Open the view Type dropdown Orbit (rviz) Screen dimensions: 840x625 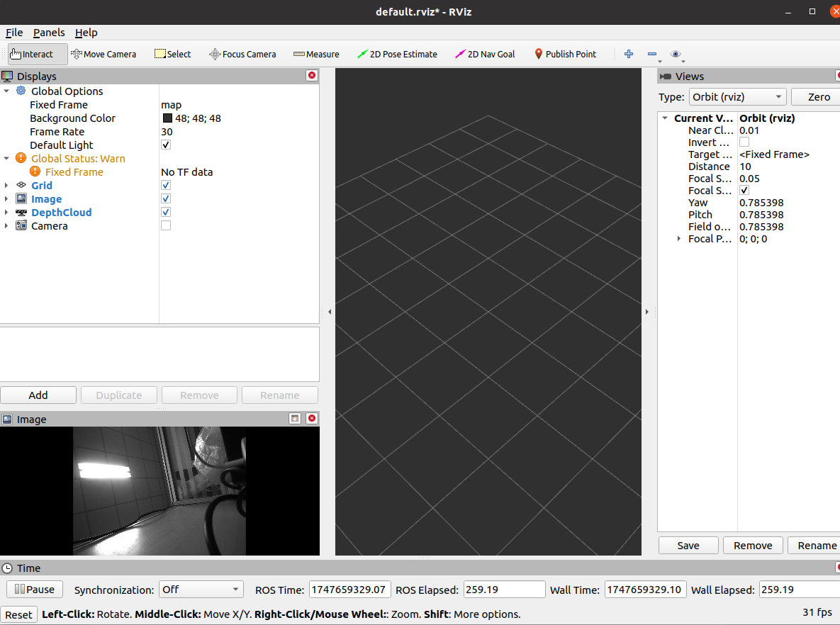[738, 97]
